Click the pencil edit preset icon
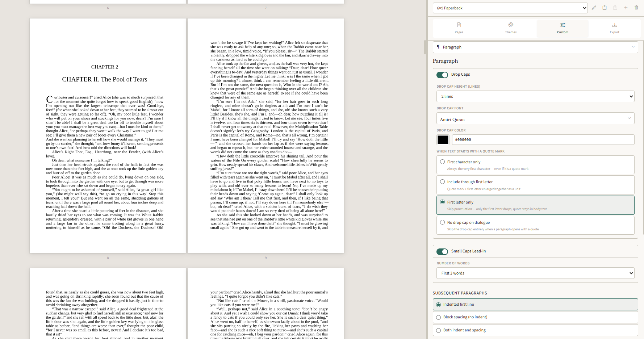This screenshot has width=644, height=339. point(594,8)
